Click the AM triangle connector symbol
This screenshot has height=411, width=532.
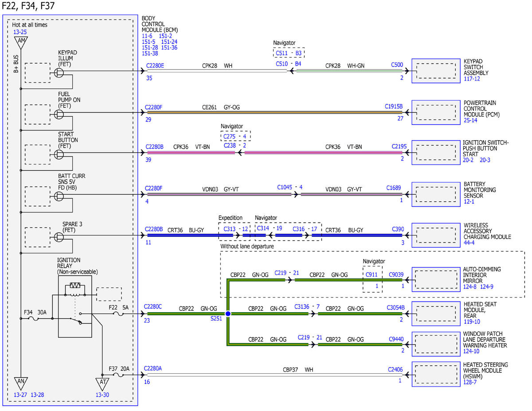[20, 42]
